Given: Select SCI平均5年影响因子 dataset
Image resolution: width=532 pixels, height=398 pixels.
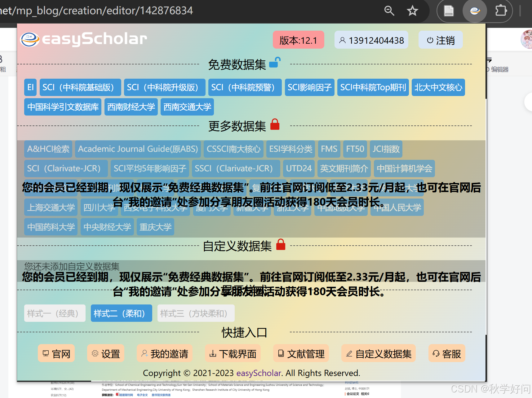Looking at the screenshot, I should click(x=150, y=168).
